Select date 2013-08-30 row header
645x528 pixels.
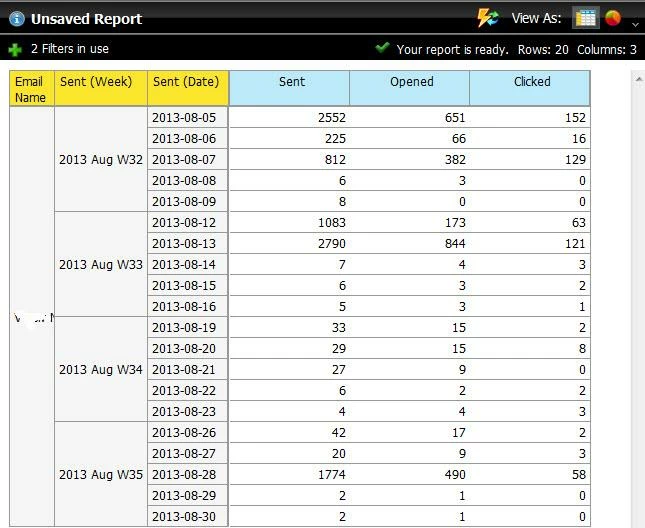188,516
